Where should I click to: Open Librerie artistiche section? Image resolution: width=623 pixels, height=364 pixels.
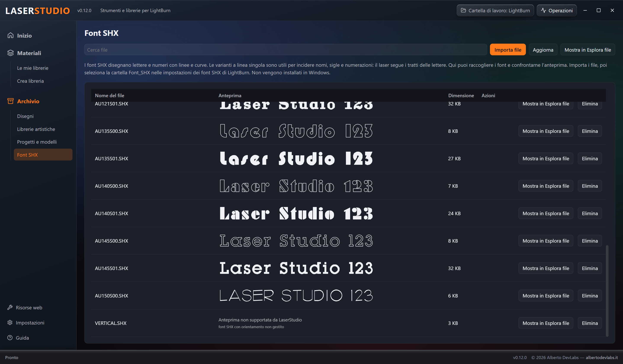click(36, 129)
